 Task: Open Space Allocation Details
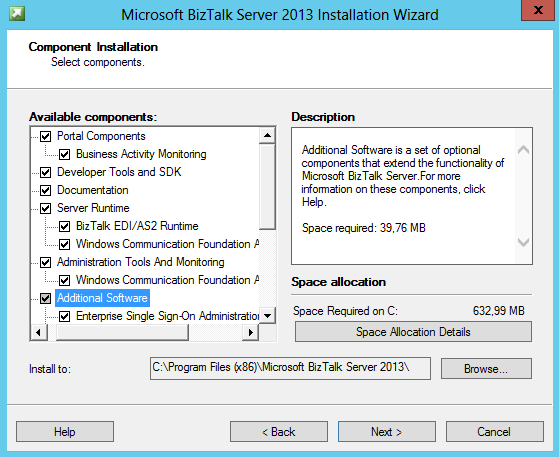(x=413, y=332)
